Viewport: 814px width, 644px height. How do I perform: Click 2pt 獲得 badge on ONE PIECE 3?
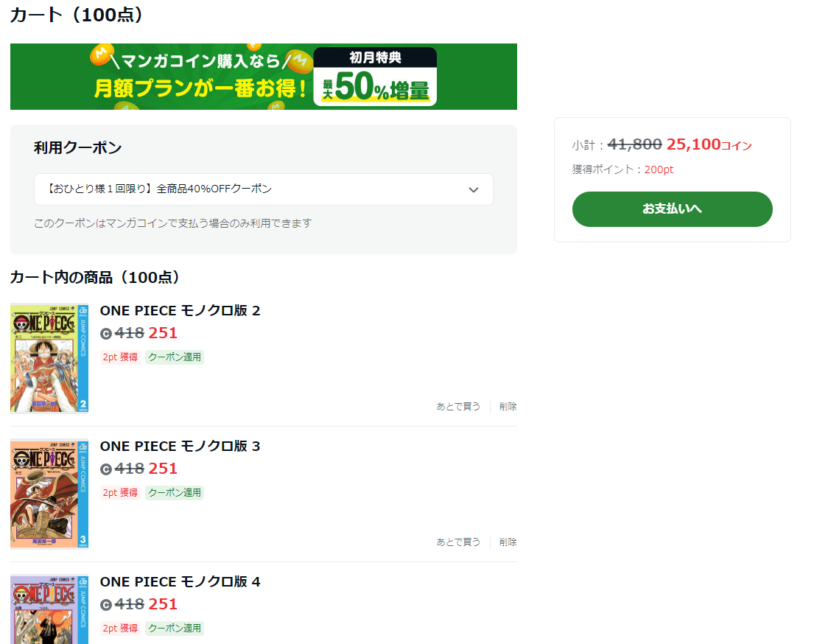(x=120, y=493)
